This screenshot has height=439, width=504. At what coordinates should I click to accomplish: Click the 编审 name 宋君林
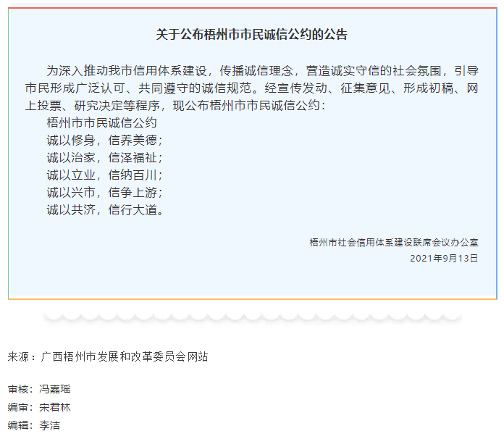[x=55, y=407]
